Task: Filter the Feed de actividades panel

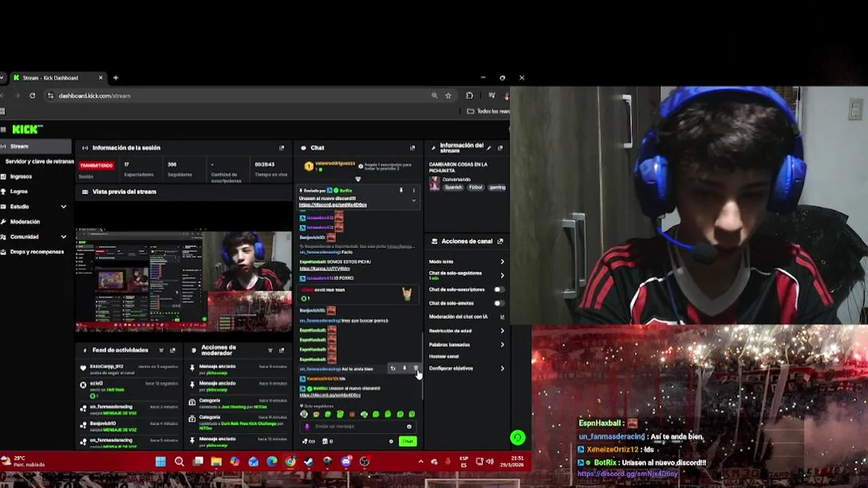Action: (161, 350)
